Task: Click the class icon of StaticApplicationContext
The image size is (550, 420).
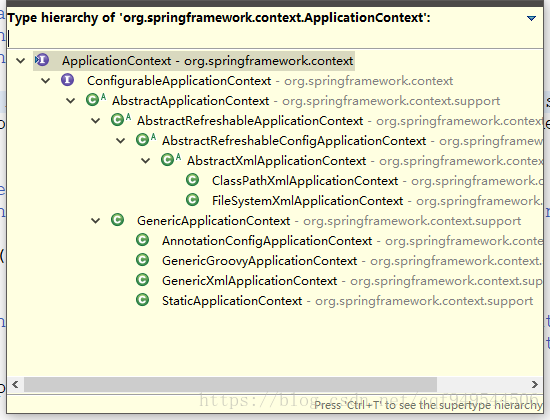Action: 142,300
